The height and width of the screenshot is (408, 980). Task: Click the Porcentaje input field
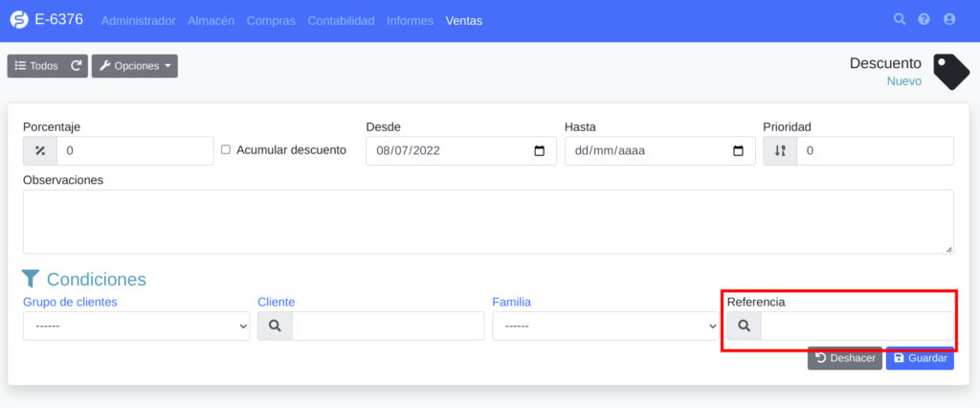click(x=134, y=151)
